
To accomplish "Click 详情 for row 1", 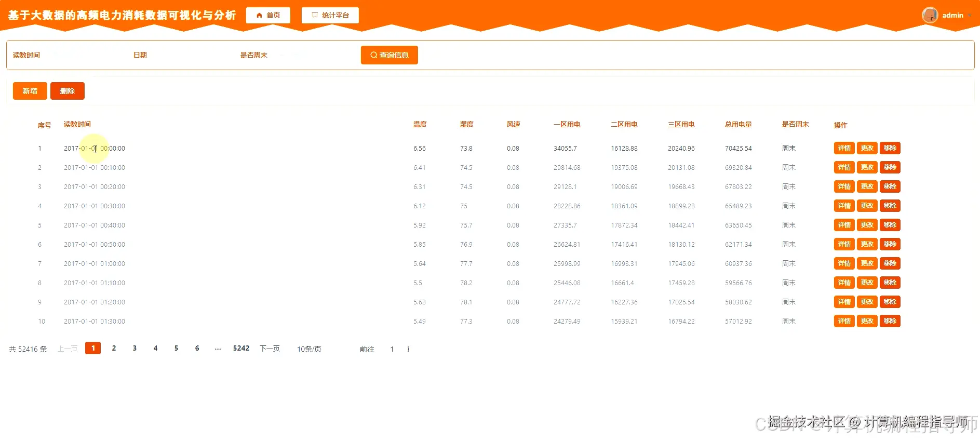I will coord(844,148).
